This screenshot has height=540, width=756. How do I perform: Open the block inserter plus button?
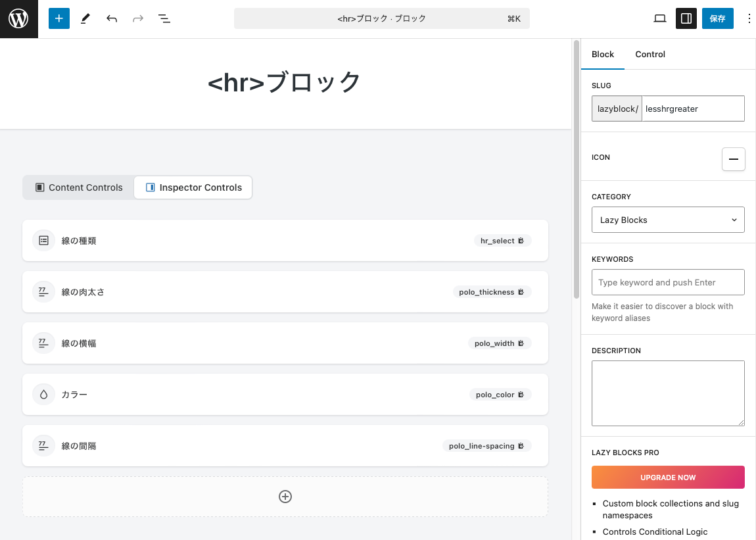(x=59, y=18)
